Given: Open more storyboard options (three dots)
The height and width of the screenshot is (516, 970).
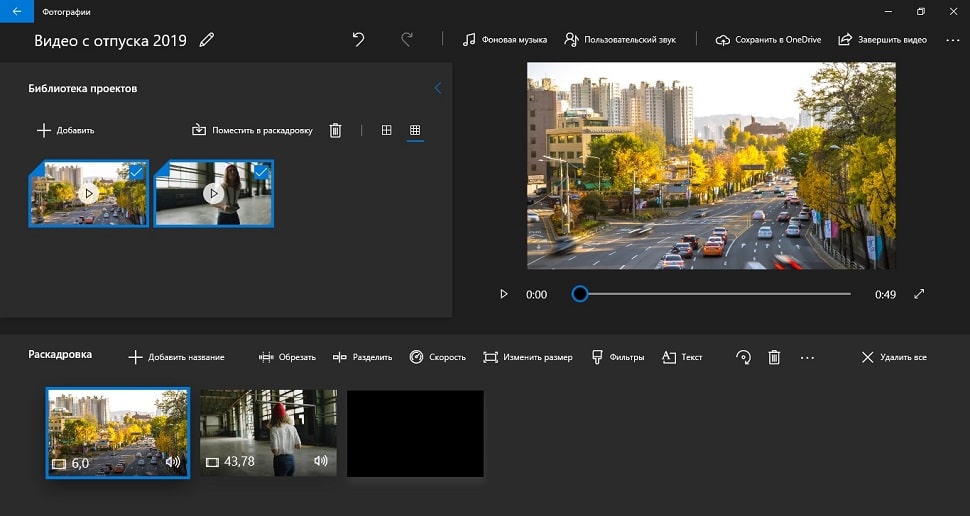Looking at the screenshot, I should click(808, 357).
